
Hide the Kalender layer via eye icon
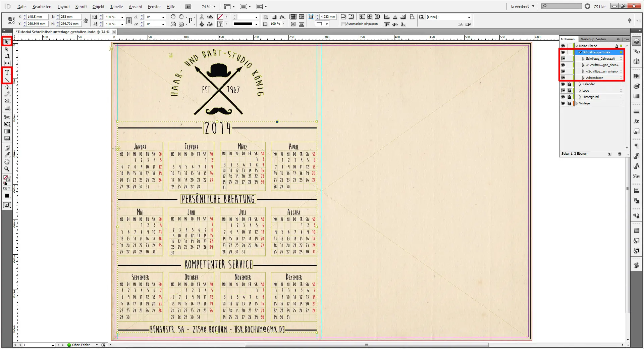[x=563, y=84]
